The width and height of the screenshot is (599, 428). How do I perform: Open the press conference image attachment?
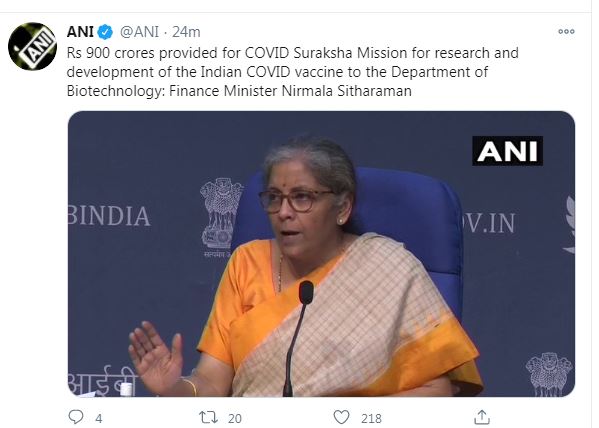321,254
